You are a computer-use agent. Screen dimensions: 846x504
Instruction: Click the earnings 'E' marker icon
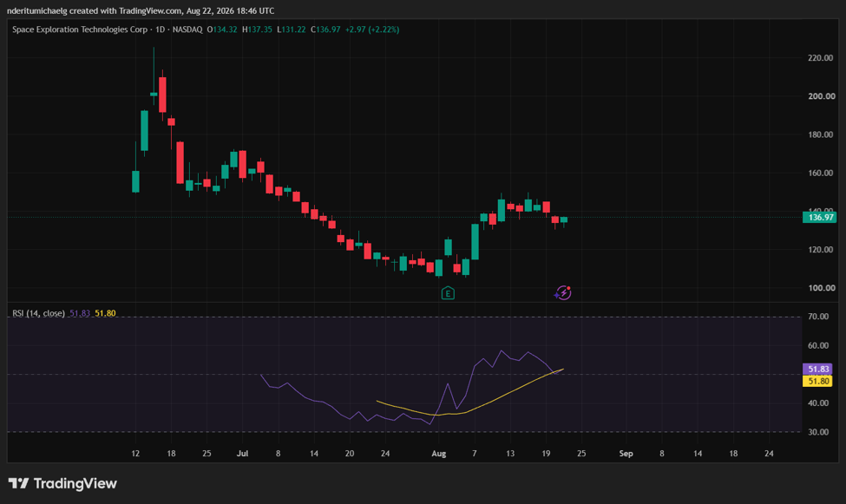pos(448,293)
